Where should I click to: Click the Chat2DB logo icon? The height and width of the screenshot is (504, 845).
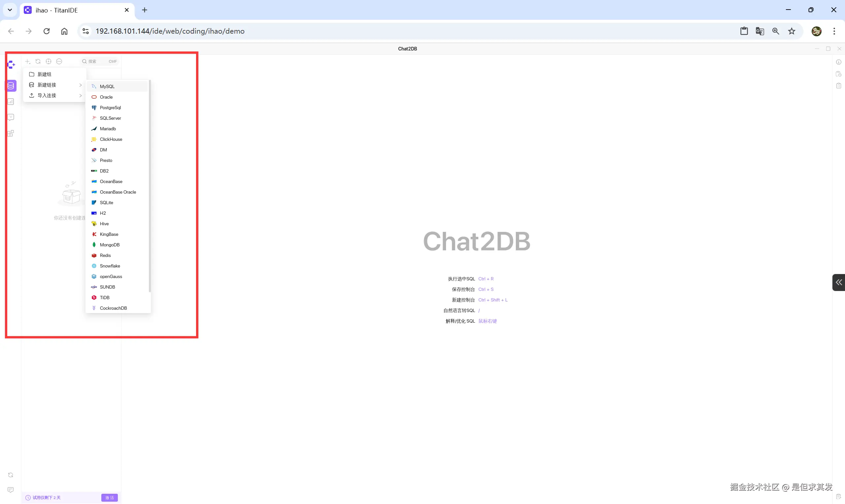11,65
